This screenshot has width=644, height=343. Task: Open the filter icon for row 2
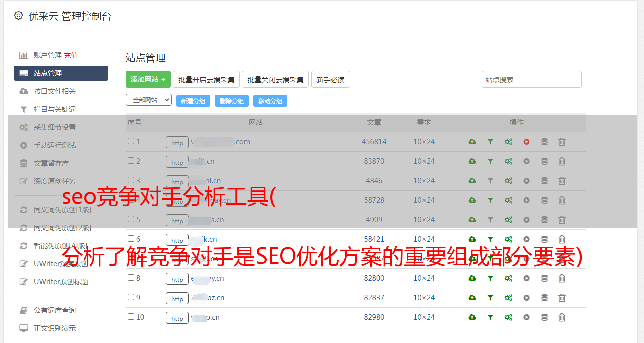(490, 161)
